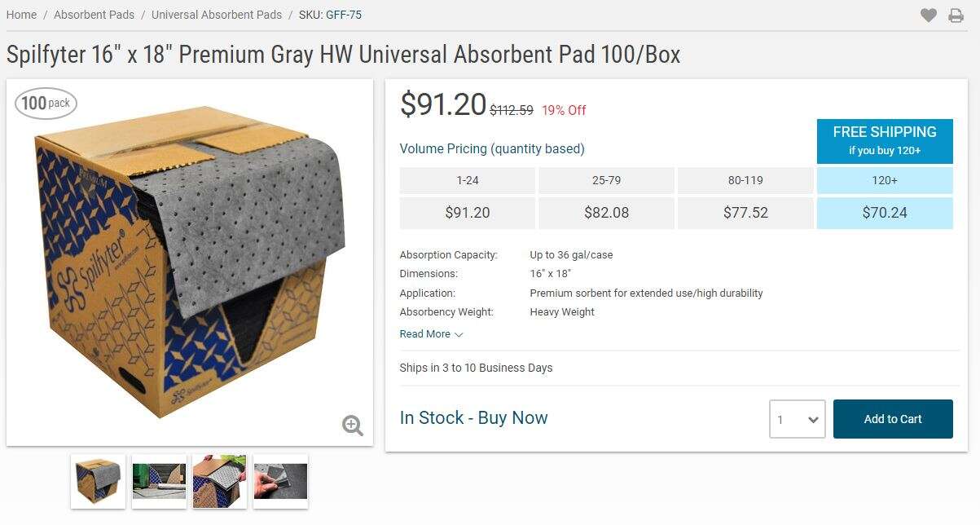980x525 pixels.
Task: Navigate to Universal Absorbent Pads breadcrumb
Action: (217, 15)
